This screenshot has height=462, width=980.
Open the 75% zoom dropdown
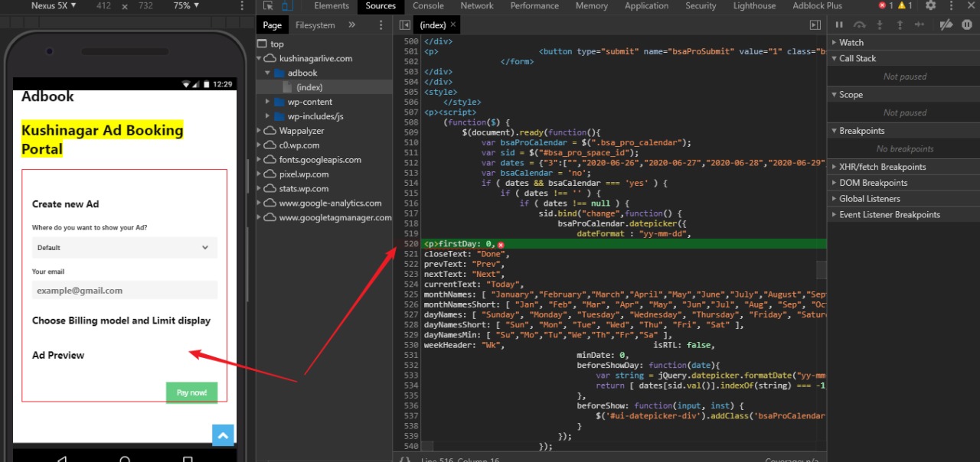[x=186, y=6]
